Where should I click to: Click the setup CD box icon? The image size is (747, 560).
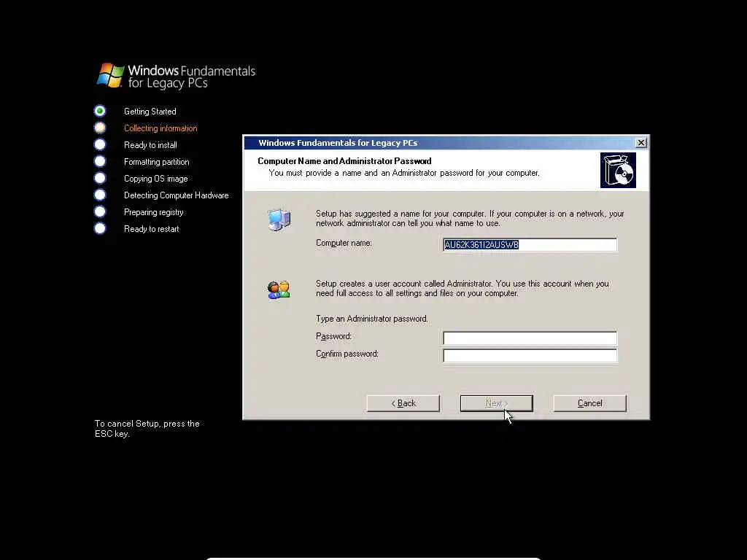[618, 171]
